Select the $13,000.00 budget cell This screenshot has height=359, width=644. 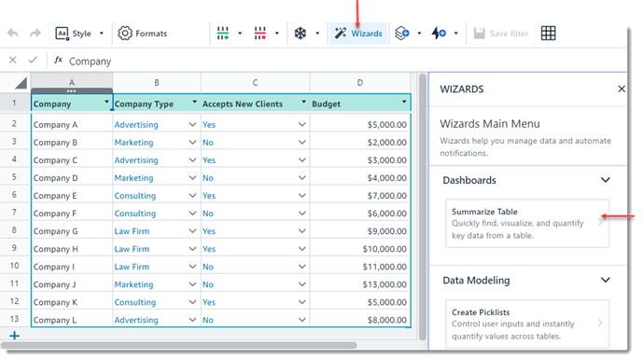359,284
